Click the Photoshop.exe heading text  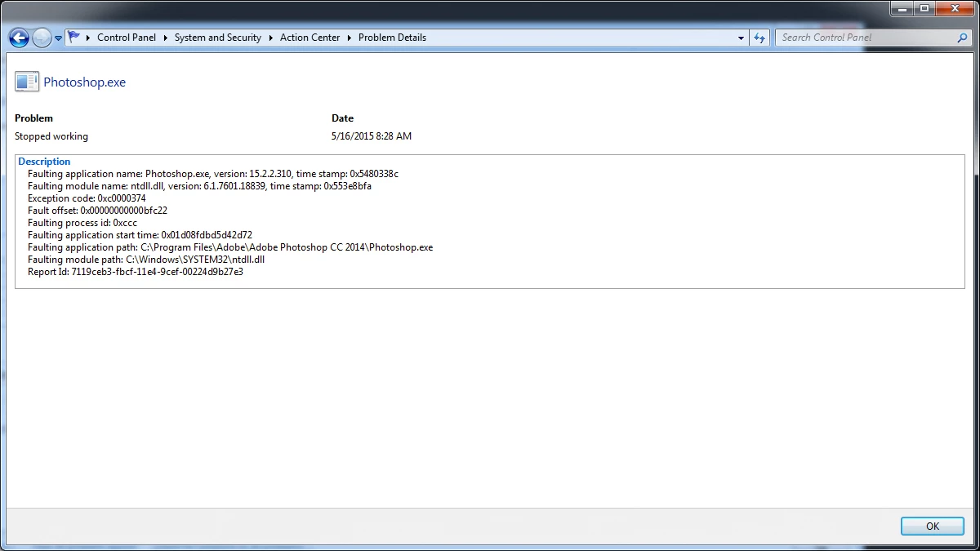(85, 82)
